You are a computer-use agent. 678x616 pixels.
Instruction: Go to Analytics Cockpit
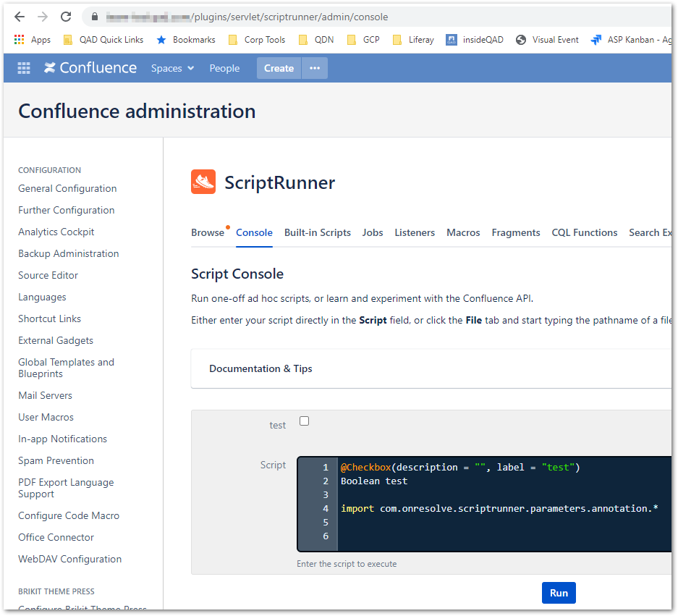(x=56, y=232)
